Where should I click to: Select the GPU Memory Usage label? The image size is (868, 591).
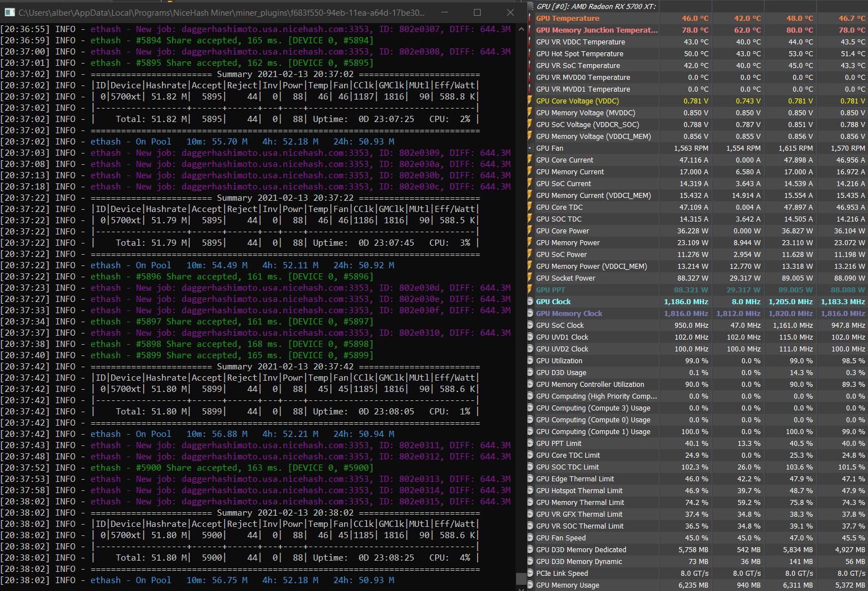pos(567,585)
